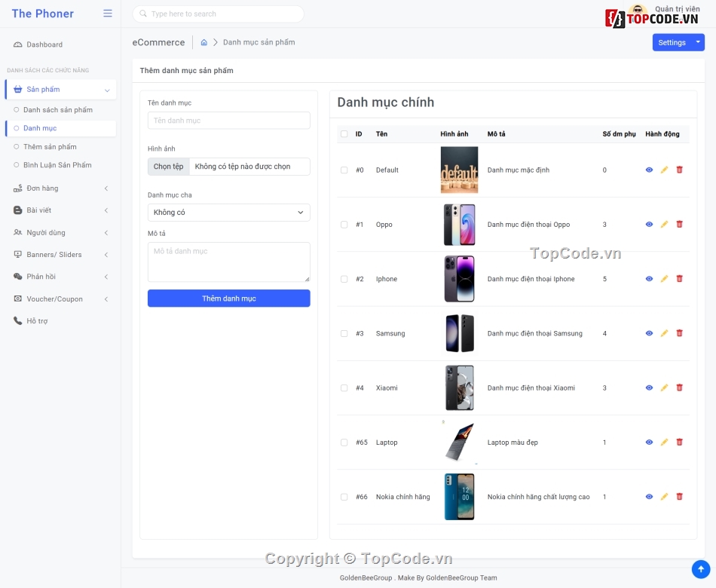Click the red trash icon for Laptop
This screenshot has height=588, width=716.
[x=679, y=443]
